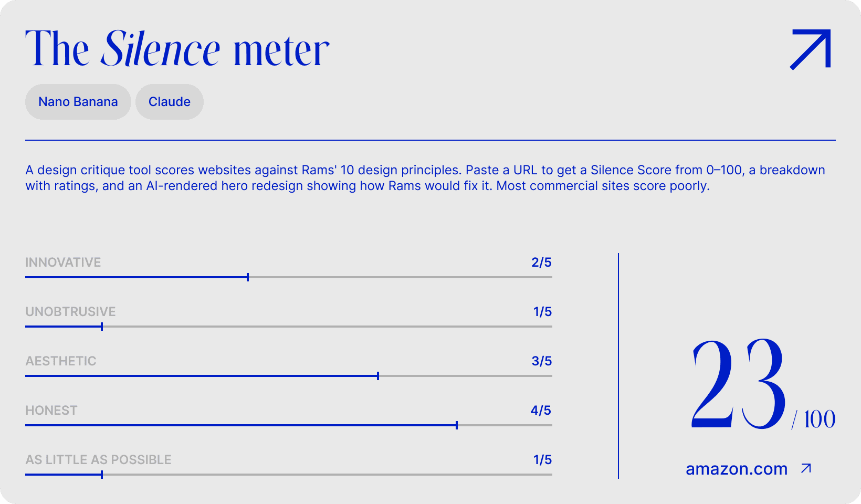This screenshot has height=504, width=861.
Task: Click the description paragraph about Rams' principles
Action: coord(425,177)
